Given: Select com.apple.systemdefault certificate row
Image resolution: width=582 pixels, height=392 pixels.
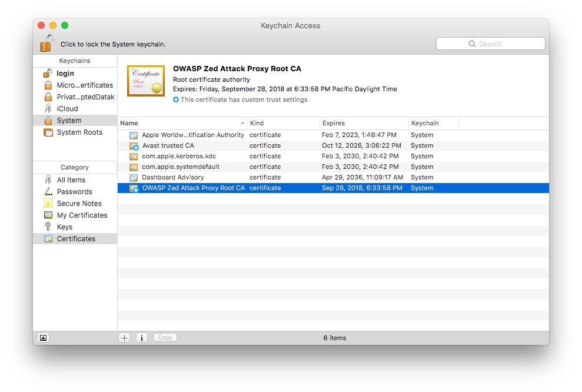Looking at the screenshot, I should [x=333, y=167].
